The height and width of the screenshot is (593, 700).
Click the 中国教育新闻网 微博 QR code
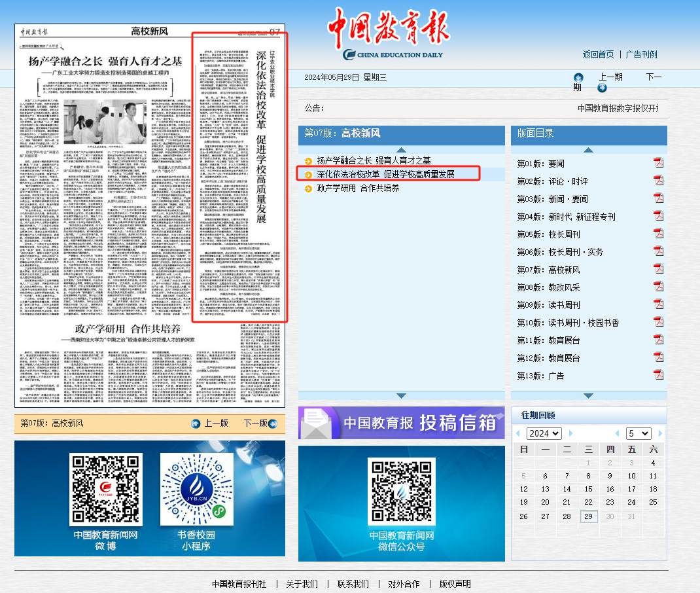click(106, 489)
